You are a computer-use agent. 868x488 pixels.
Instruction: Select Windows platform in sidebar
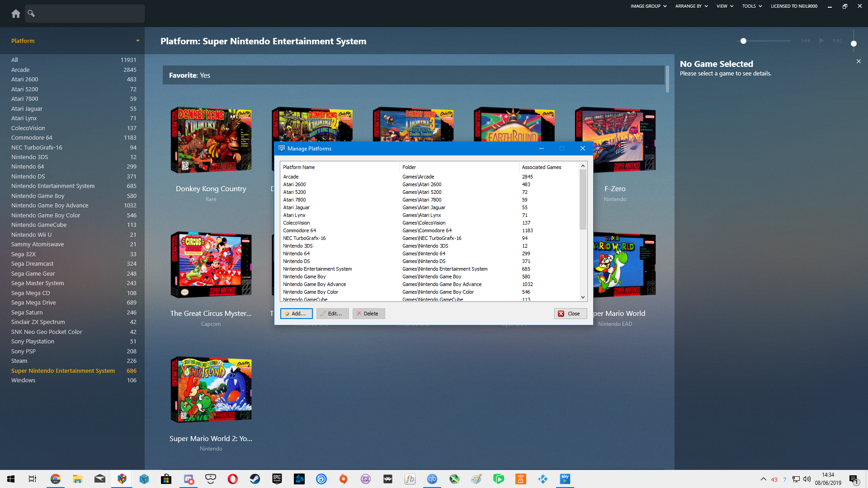pyautogui.click(x=74, y=380)
